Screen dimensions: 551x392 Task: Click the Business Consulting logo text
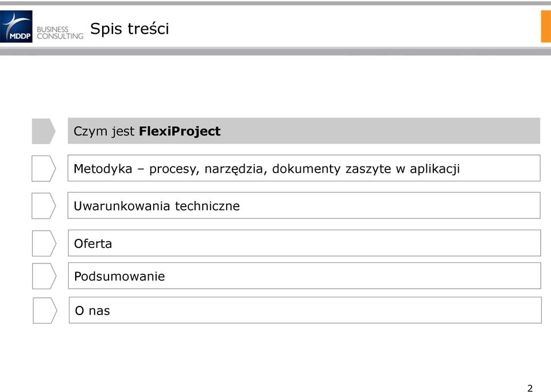(60, 33)
